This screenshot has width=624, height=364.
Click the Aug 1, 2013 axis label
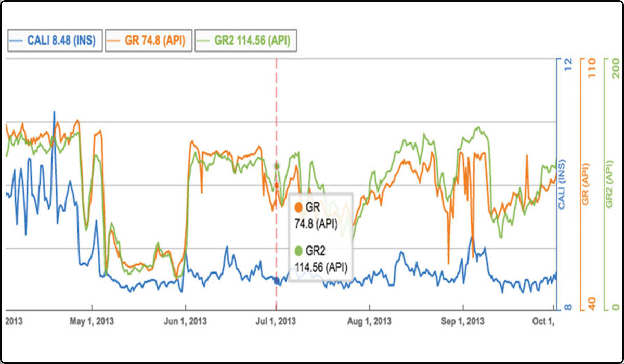tap(369, 321)
